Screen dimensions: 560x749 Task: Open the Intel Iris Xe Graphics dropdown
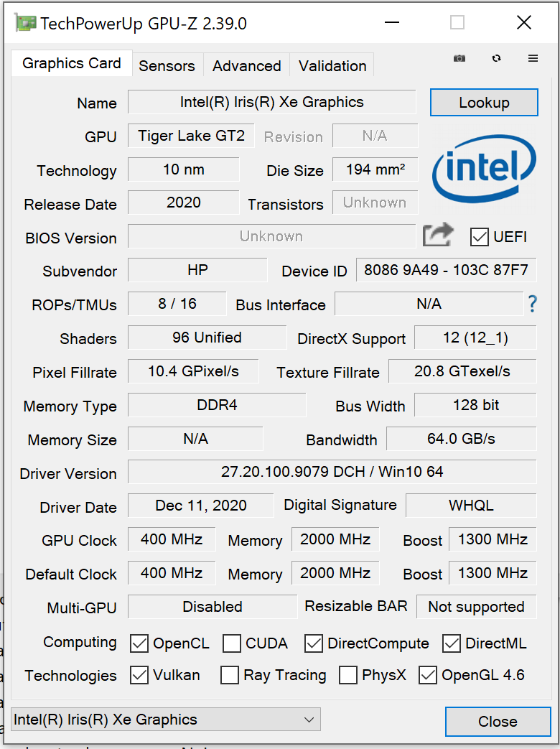coord(166,720)
